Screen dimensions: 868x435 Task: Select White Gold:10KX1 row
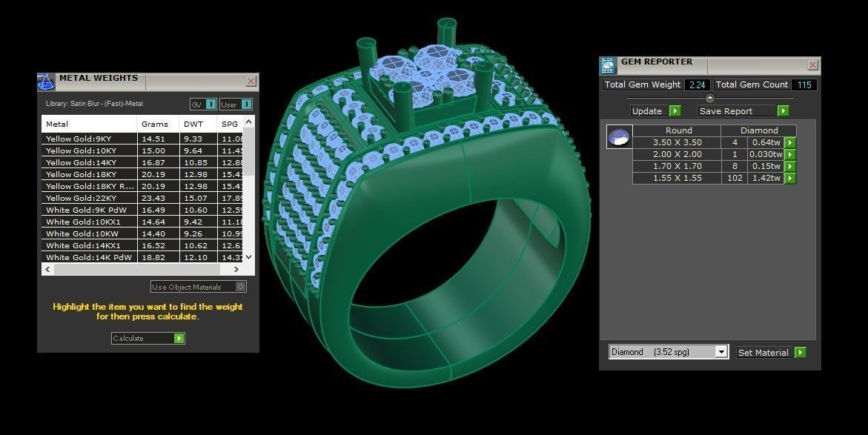click(x=143, y=222)
